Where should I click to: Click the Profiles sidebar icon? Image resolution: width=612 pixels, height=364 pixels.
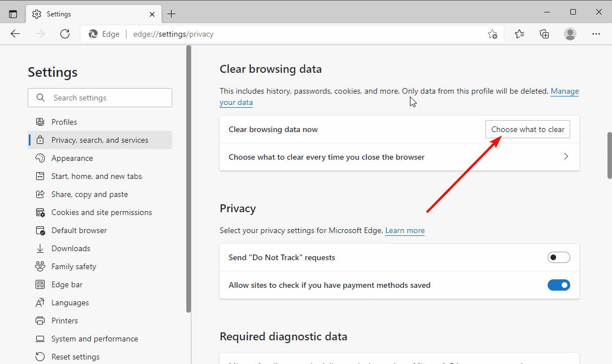point(40,122)
